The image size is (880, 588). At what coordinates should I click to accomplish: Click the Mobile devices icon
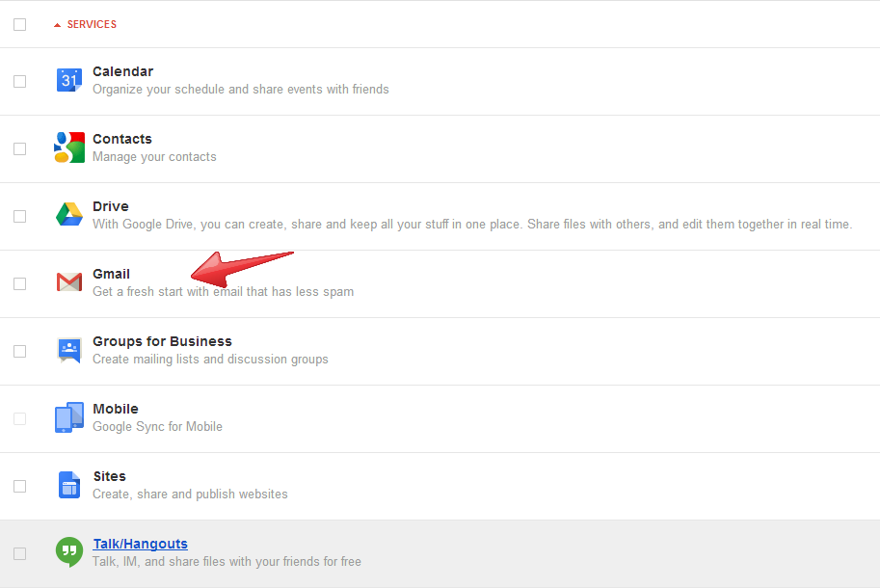point(69,417)
